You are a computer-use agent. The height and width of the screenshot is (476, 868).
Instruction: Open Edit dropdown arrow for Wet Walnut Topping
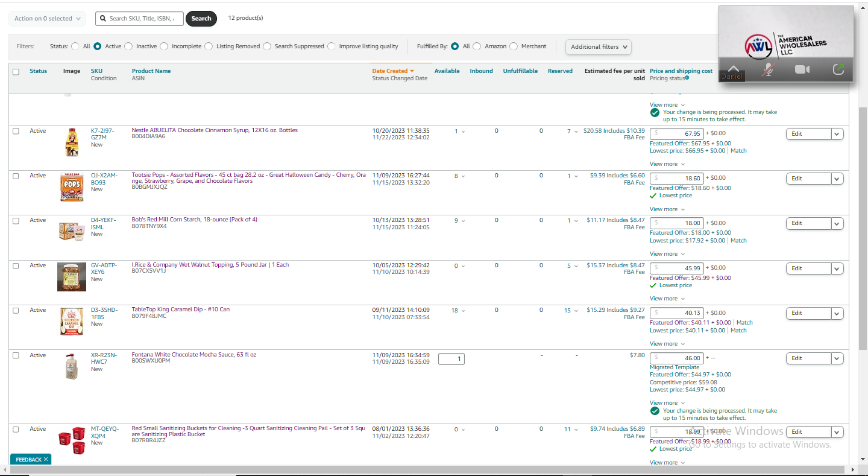(x=837, y=268)
